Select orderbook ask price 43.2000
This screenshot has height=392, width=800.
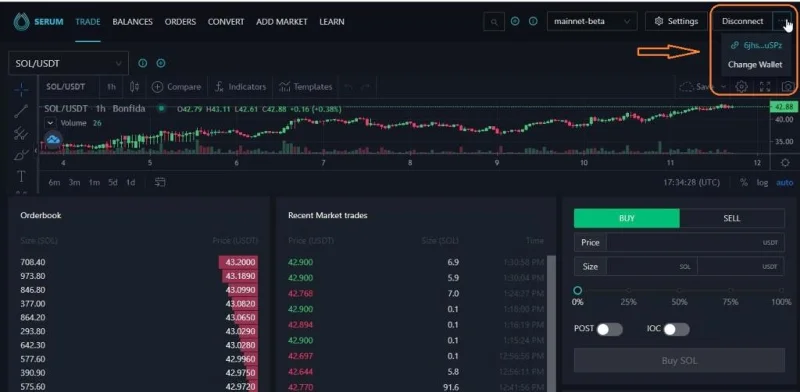(240, 262)
